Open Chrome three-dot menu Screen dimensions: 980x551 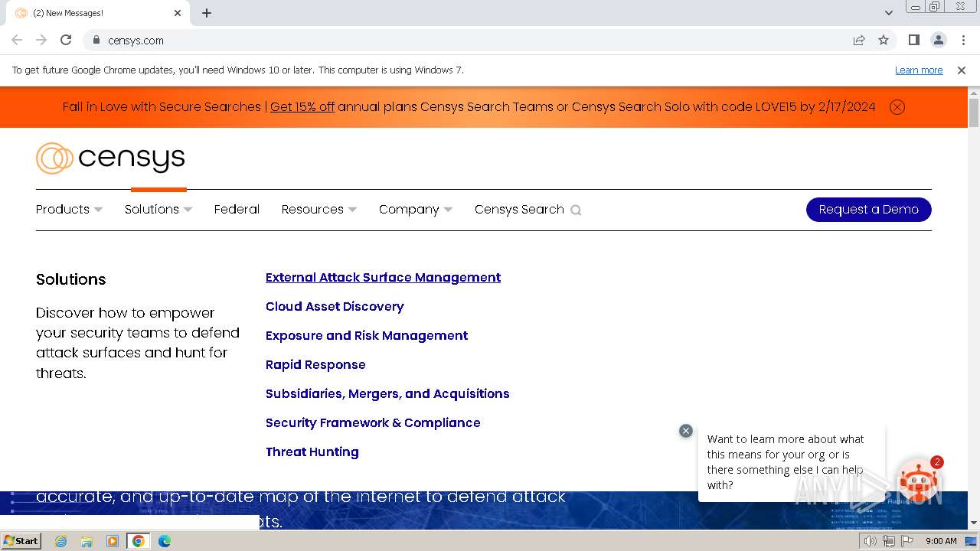[963, 40]
